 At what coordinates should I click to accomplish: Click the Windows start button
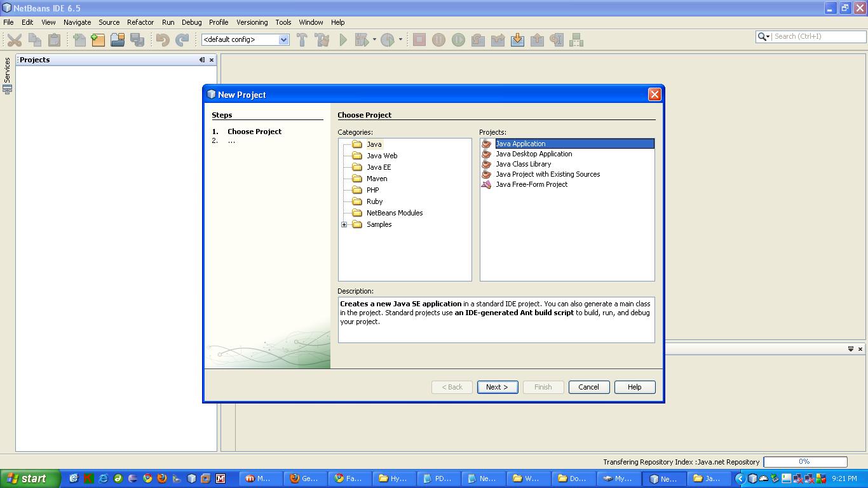(x=31, y=478)
